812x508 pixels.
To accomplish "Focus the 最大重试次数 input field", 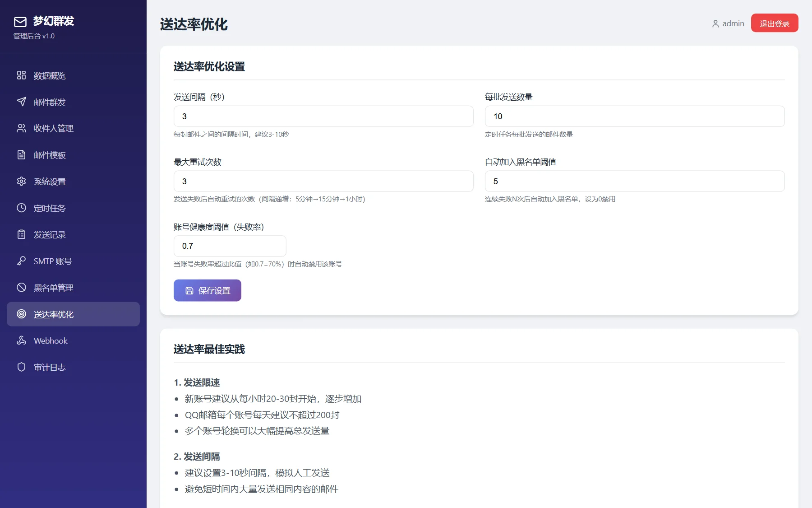I will (x=323, y=181).
